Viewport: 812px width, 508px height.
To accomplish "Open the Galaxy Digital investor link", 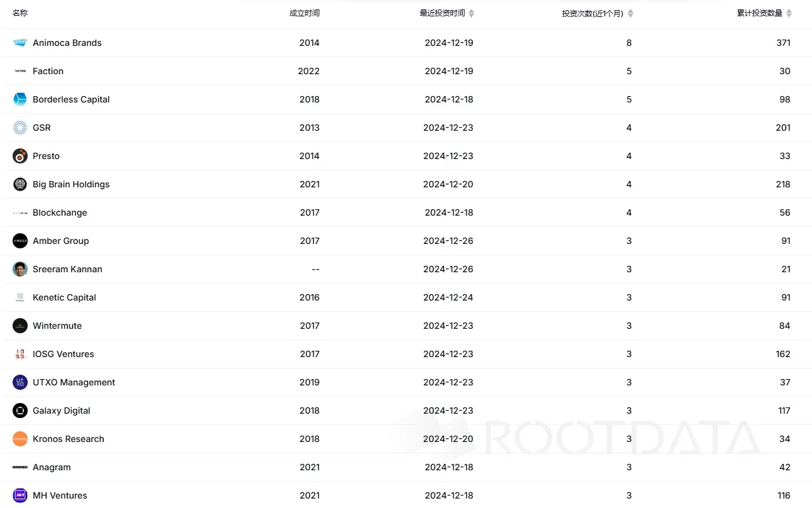I will (x=62, y=411).
